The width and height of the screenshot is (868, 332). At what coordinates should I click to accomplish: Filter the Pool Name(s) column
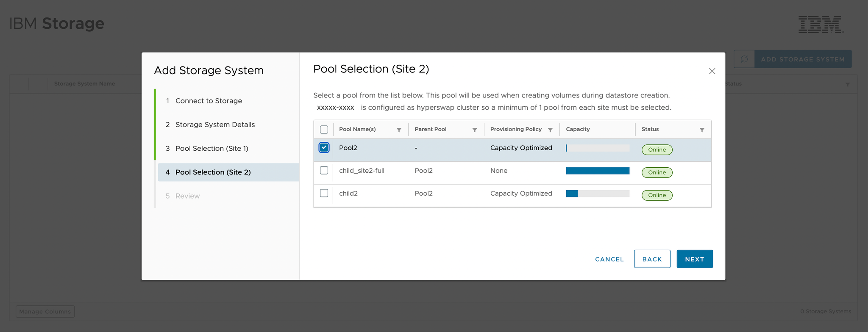[x=399, y=130]
